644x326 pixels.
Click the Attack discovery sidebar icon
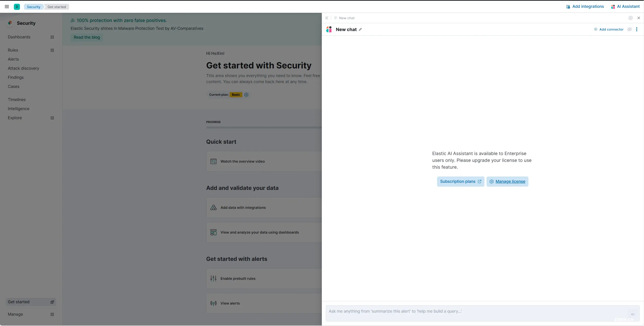click(x=23, y=68)
